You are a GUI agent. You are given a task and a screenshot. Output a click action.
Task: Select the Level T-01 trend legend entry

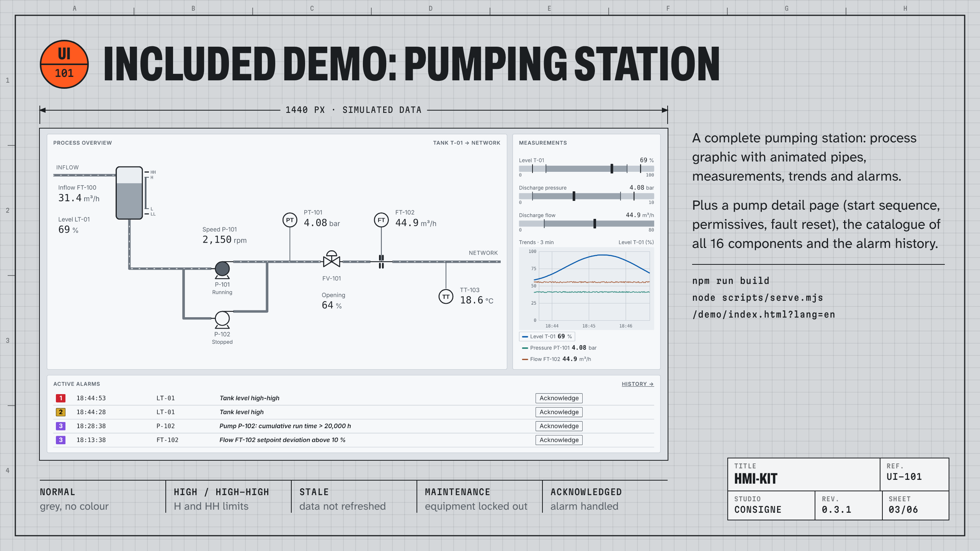coord(547,336)
